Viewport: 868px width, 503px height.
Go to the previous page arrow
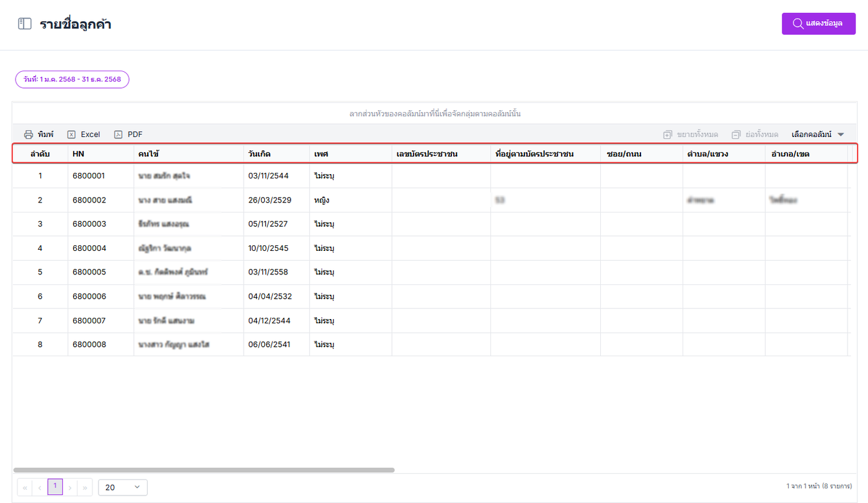pyautogui.click(x=40, y=488)
